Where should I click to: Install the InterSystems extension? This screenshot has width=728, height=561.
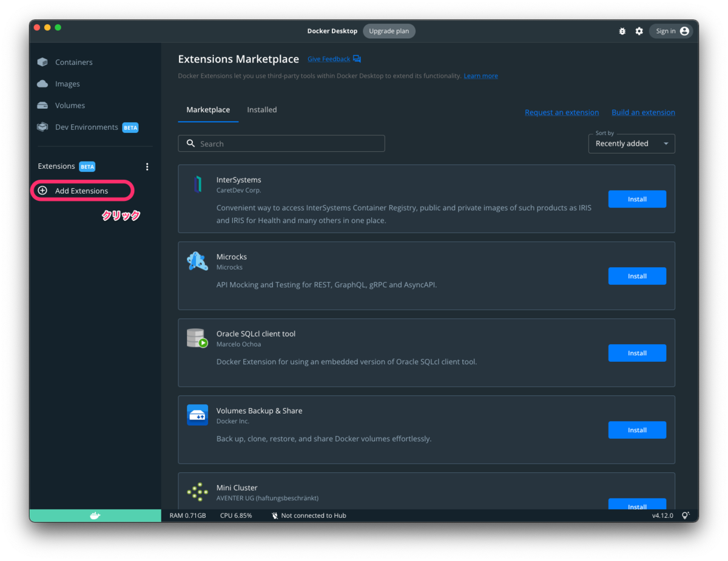tap(637, 199)
